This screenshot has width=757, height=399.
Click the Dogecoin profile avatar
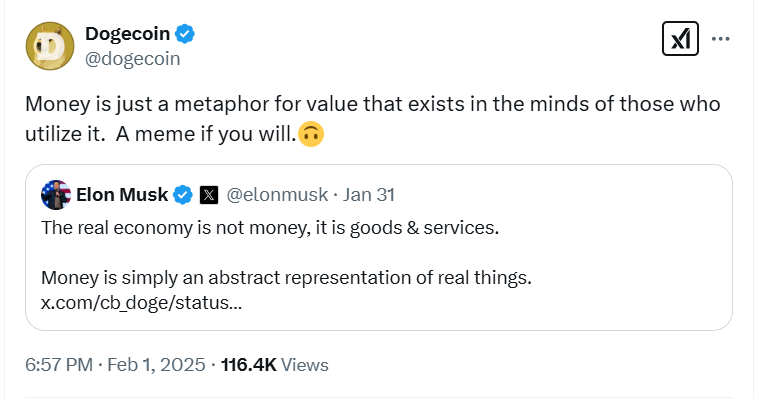pos(50,46)
